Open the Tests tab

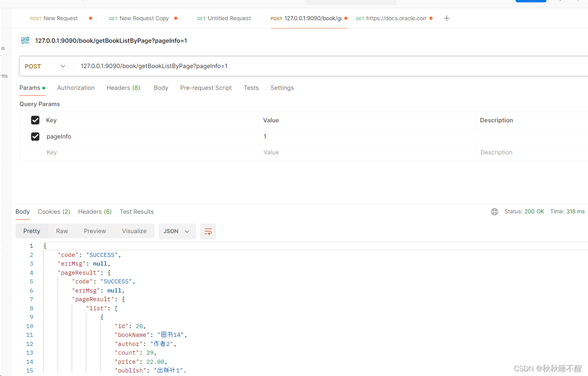pyautogui.click(x=251, y=87)
